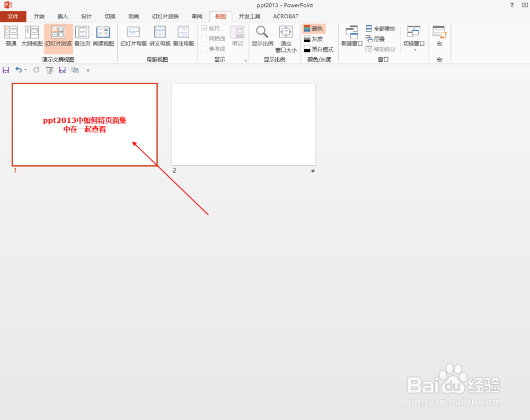Switch to the ACROBAT tab
The width and height of the screenshot is (530, 420).
[x=286, y=16]
